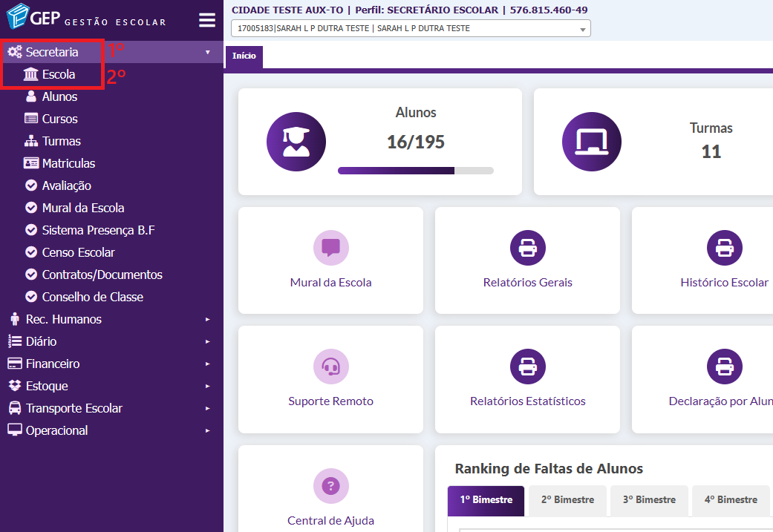Click the Turmas laptop icon
Viewport: 773px width, 532px height.
tap(591, 142)
